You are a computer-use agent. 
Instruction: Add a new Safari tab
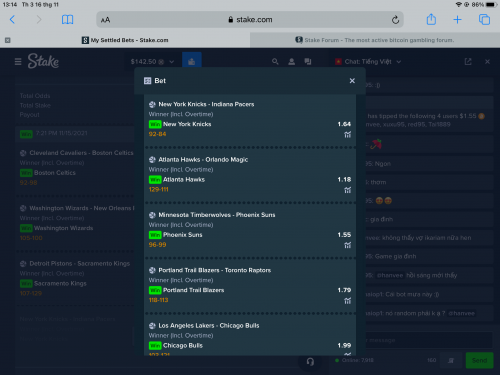point(457,20)
